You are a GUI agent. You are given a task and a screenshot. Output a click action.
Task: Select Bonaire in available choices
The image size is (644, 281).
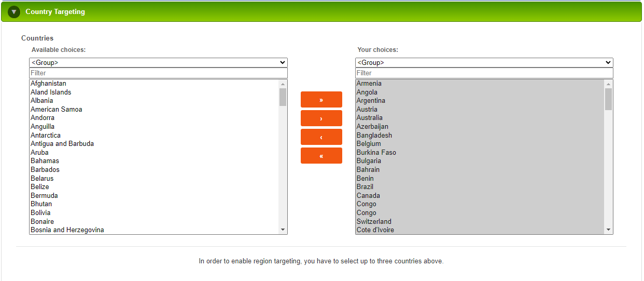coord(154,221)
